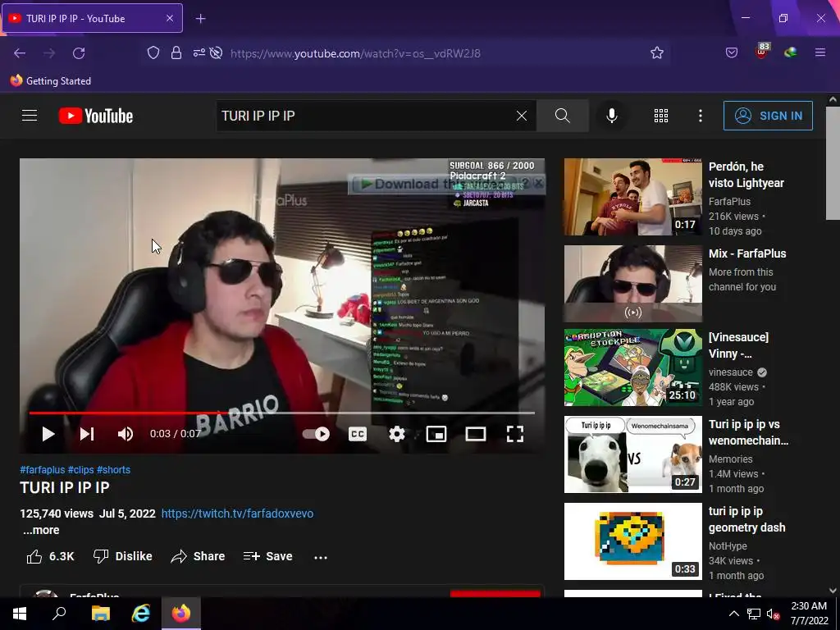Skip to the next video
This screenshot has height=630, width=840.
pyautogui.click(x=87, y=434)
